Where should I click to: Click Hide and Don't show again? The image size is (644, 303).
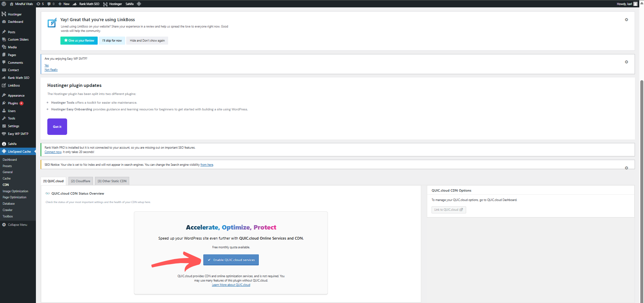147,41
